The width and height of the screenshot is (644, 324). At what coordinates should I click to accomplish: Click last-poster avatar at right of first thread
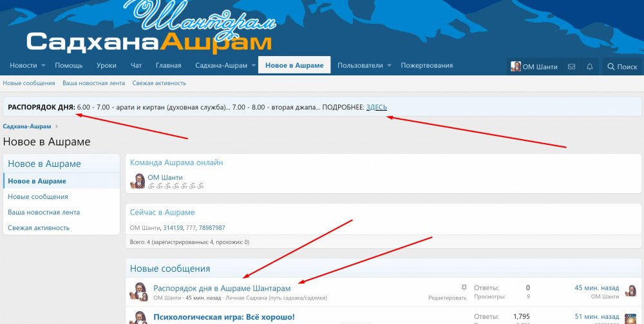click(x=630, y=291)
